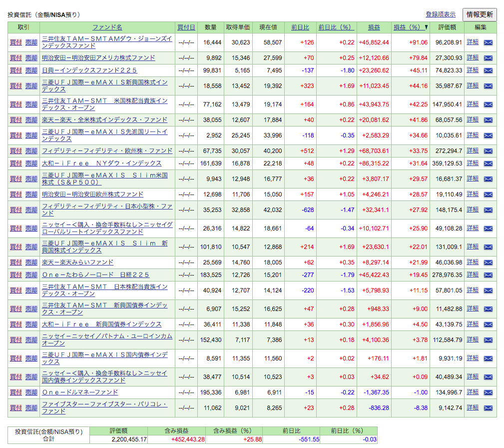Open 詳細 for 楽天みらいファンド
The height and width of the screenshot is (448, 504).
coord(473,262)
